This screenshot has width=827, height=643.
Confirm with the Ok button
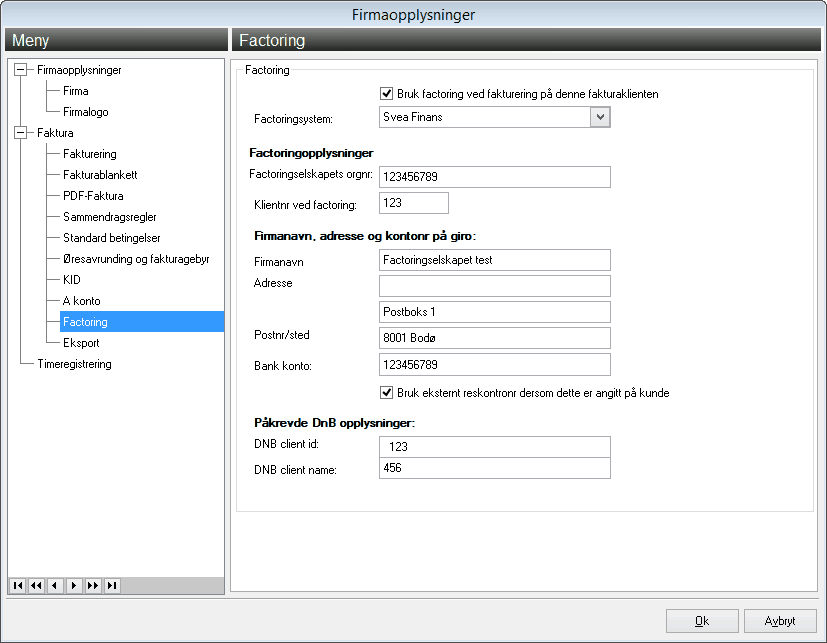point(702,621)
